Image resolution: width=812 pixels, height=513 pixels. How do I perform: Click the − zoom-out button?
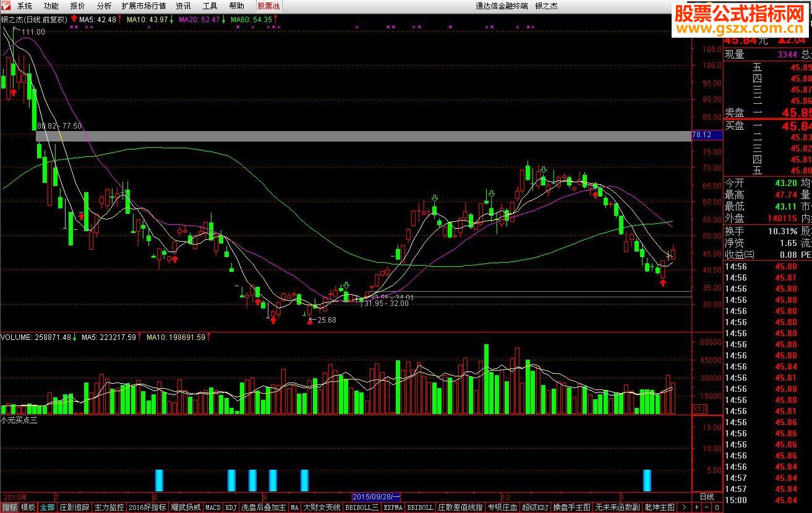pyautogui.click(x=707, y=507)
